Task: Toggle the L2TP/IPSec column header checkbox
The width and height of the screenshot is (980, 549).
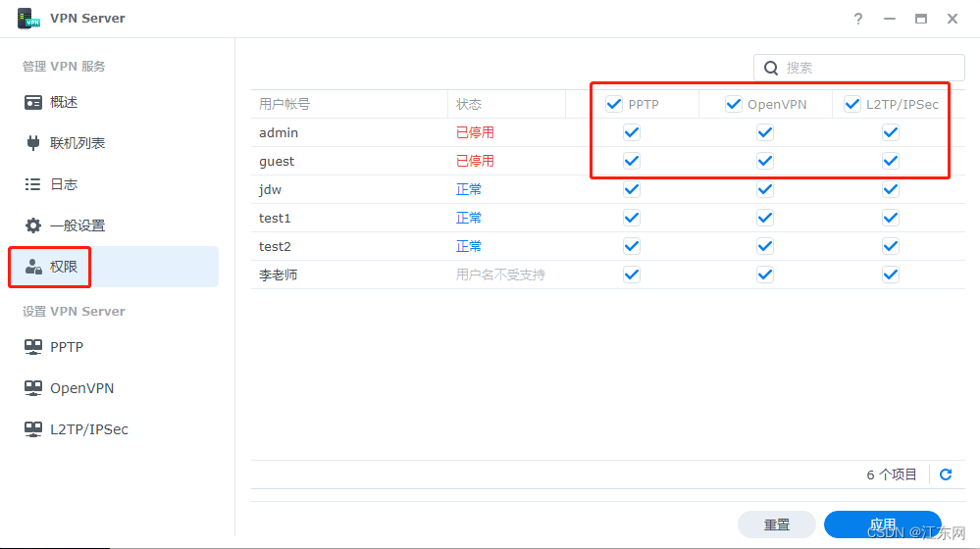Action: pyautogui.click(x=852, y=104)
